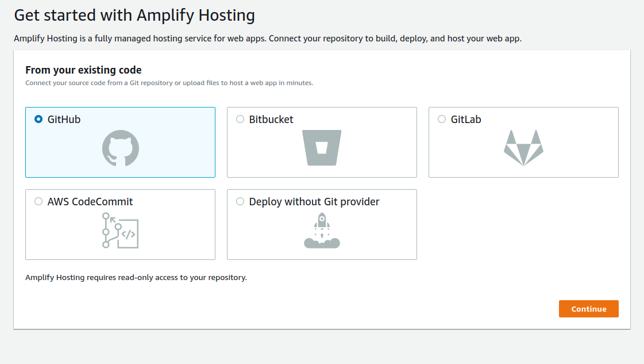
Task: Click the AWS CodeCommit label text
Action: pos(90,202)
